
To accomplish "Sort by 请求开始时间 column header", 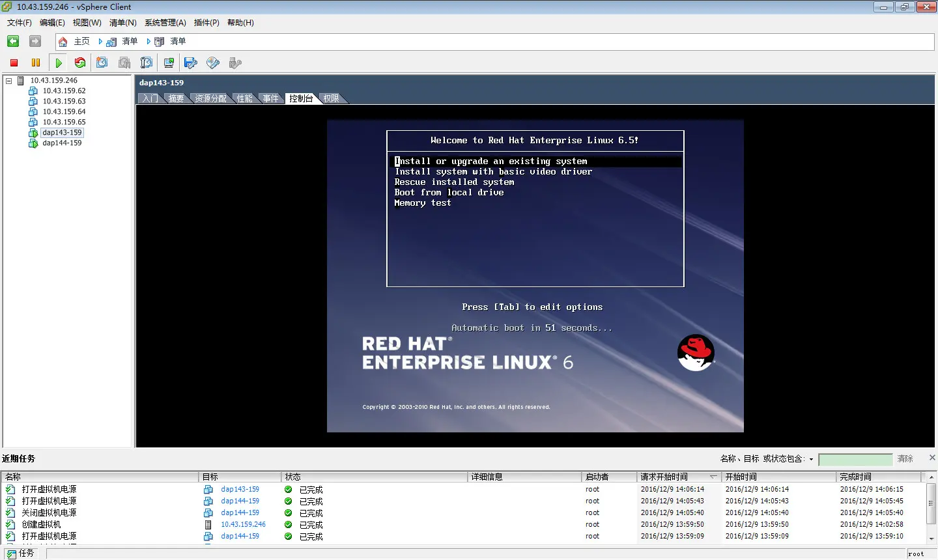I will click(679, 477).
